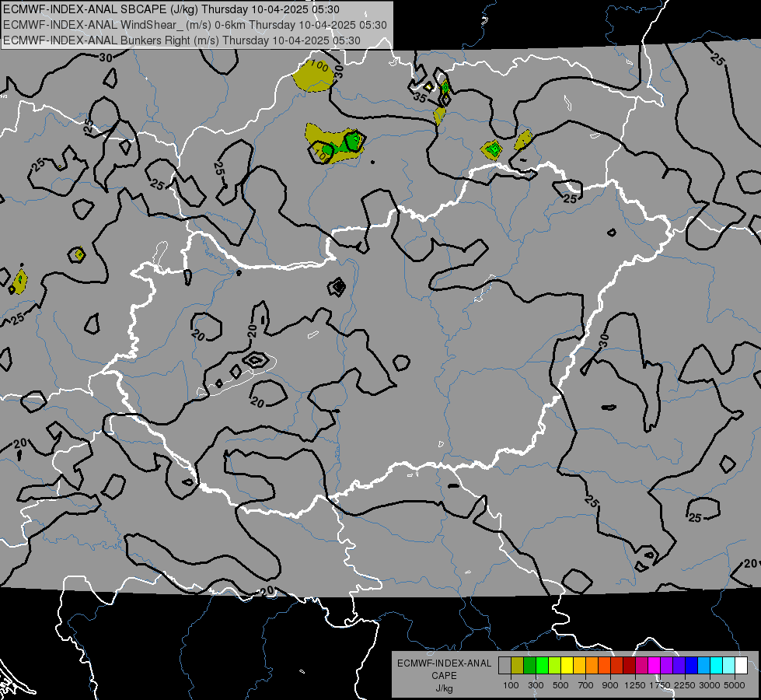The height and width of the screenshot is (700, 761).
Task: Click the cyan 3000 J/kg swatch
Action: [717, 666]
